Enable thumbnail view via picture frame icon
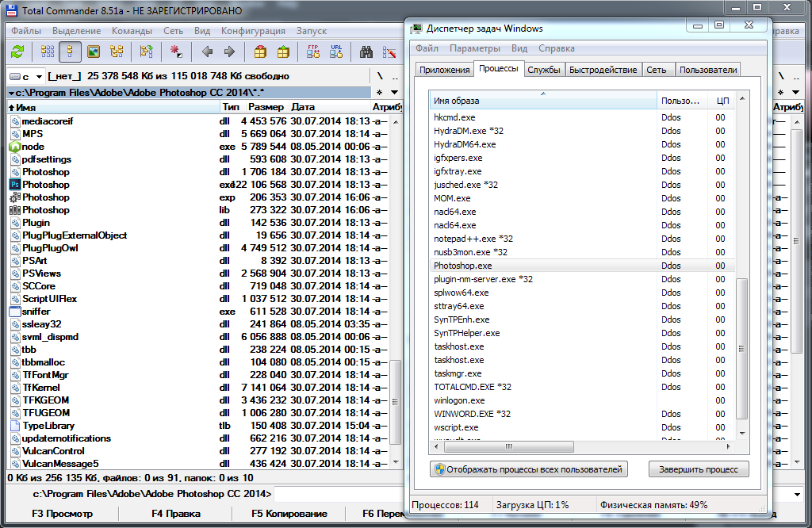Screen dimensions: 812x528 (x=94, y=52)
